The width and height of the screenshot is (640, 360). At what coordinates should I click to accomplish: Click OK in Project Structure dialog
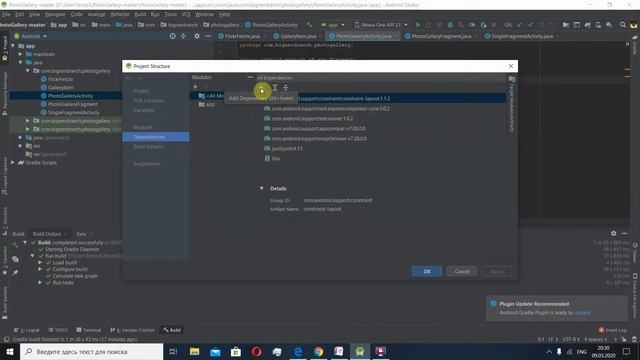pos(427,271)
